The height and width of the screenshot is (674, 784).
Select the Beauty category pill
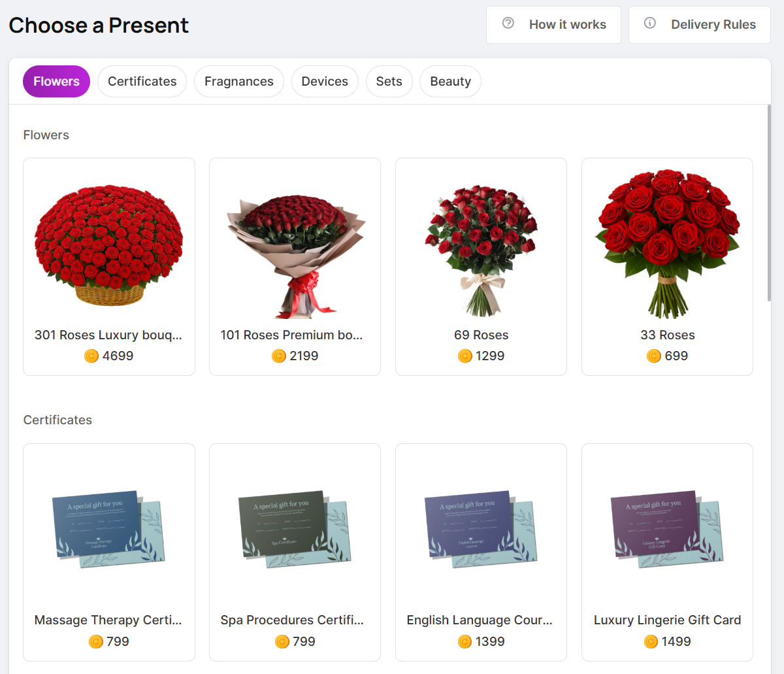click(450, 81)
